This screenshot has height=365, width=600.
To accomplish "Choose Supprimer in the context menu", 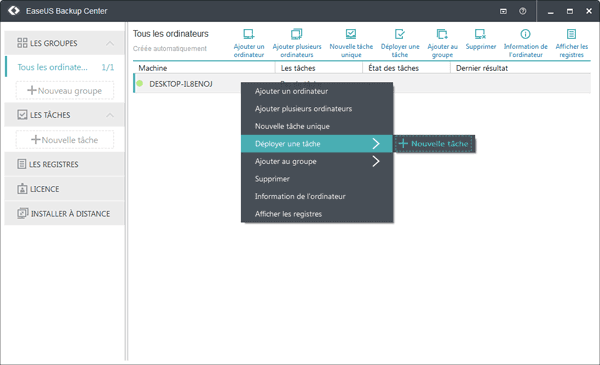I will point(317,179).
